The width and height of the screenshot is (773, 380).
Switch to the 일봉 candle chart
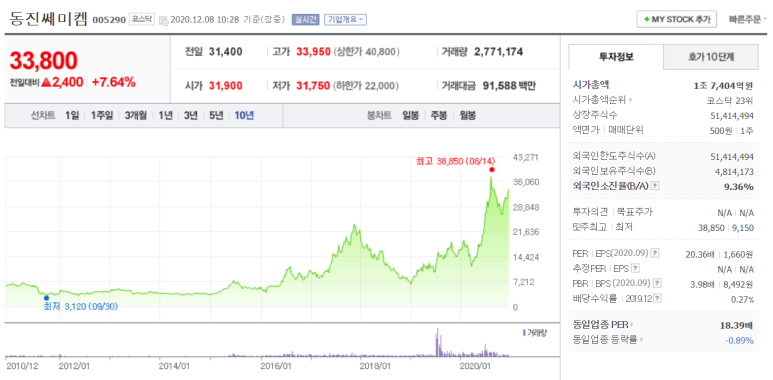point(410,116)
